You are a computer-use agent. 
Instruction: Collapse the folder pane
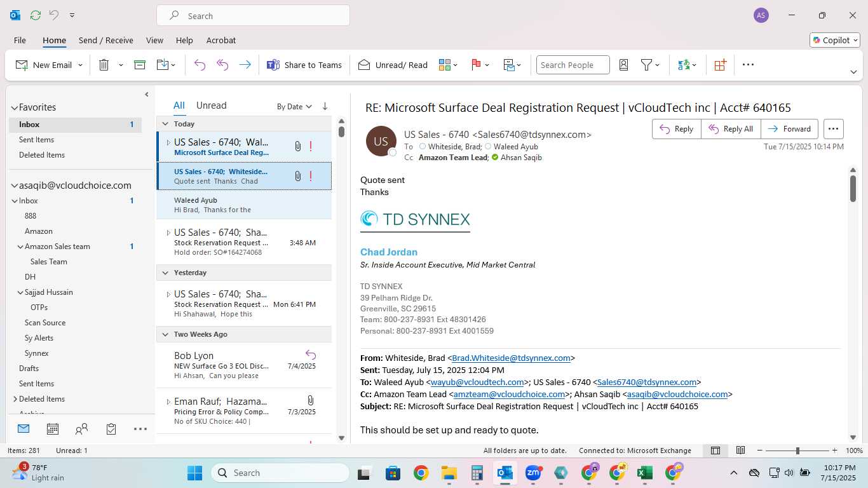pos(147,95)
